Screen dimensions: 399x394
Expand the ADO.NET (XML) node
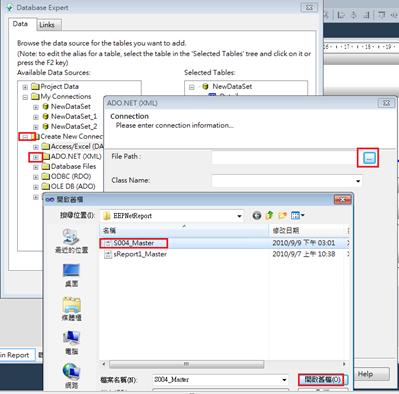pos(36,157)
